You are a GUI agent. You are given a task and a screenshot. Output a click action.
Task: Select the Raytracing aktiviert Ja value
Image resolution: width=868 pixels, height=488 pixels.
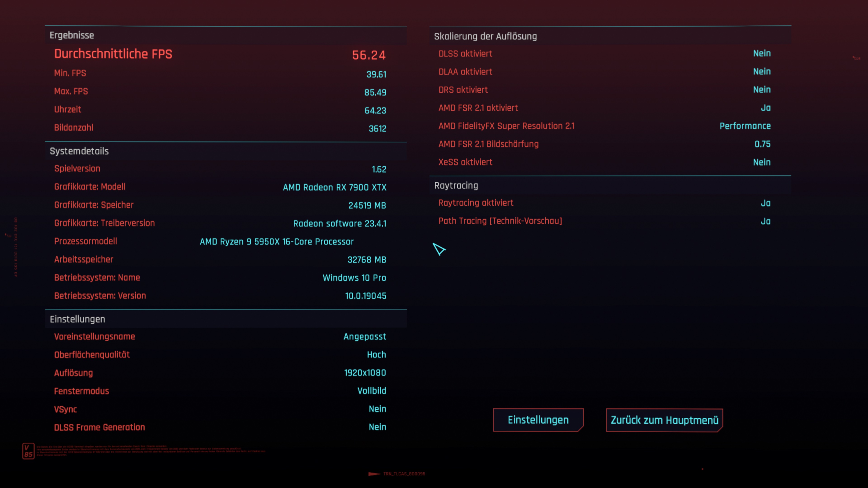[x=765, y=203]
